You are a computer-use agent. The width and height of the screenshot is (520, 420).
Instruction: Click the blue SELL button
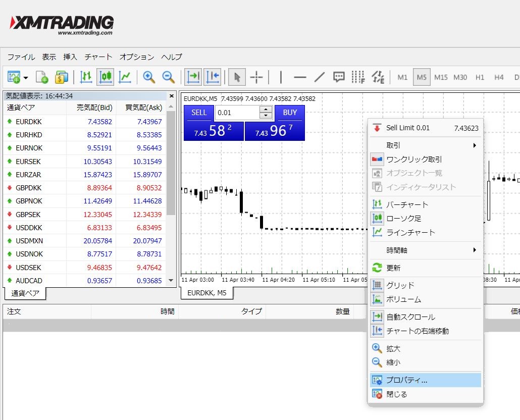tap(199, 113)
